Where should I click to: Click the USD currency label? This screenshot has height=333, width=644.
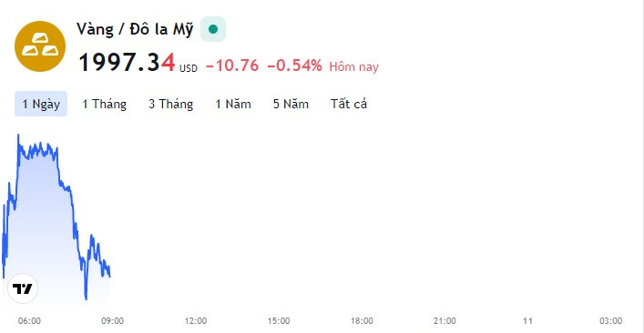tap(189, 69)
